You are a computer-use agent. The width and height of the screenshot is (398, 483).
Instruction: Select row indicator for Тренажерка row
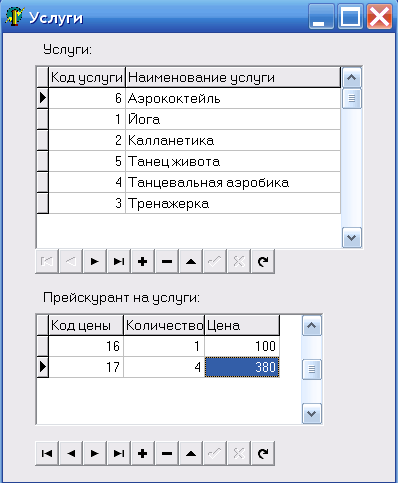coord(42,203)
